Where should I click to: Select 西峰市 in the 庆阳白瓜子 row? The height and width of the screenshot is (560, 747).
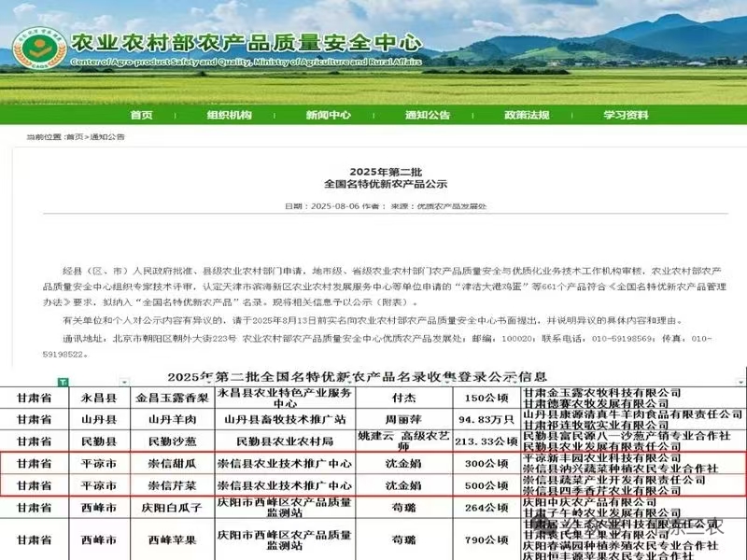(x=99, y=508)
